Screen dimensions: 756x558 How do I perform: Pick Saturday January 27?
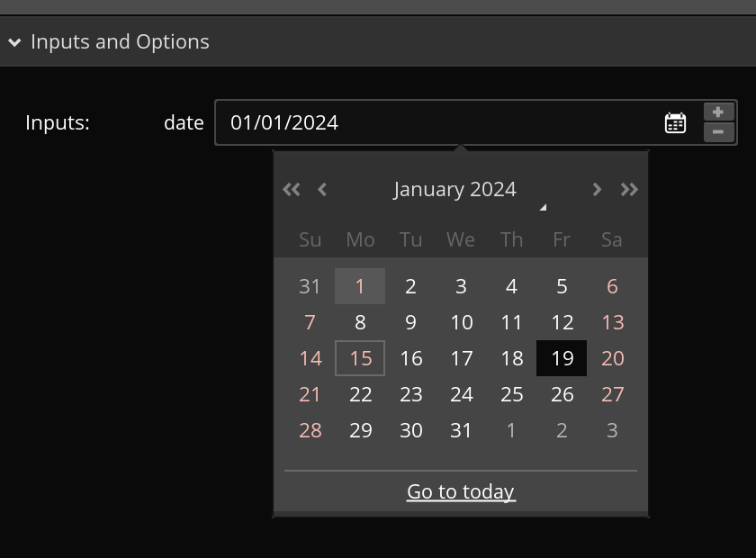coord(612,394)
